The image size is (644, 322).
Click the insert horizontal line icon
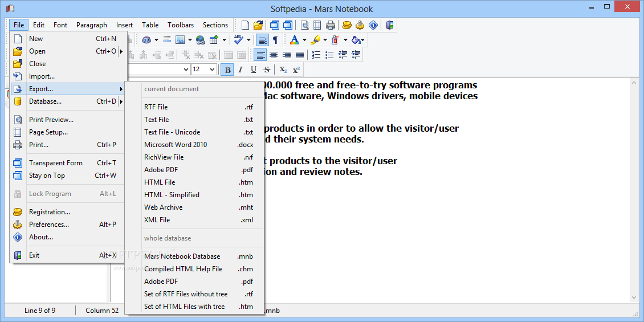coord(167,40)
